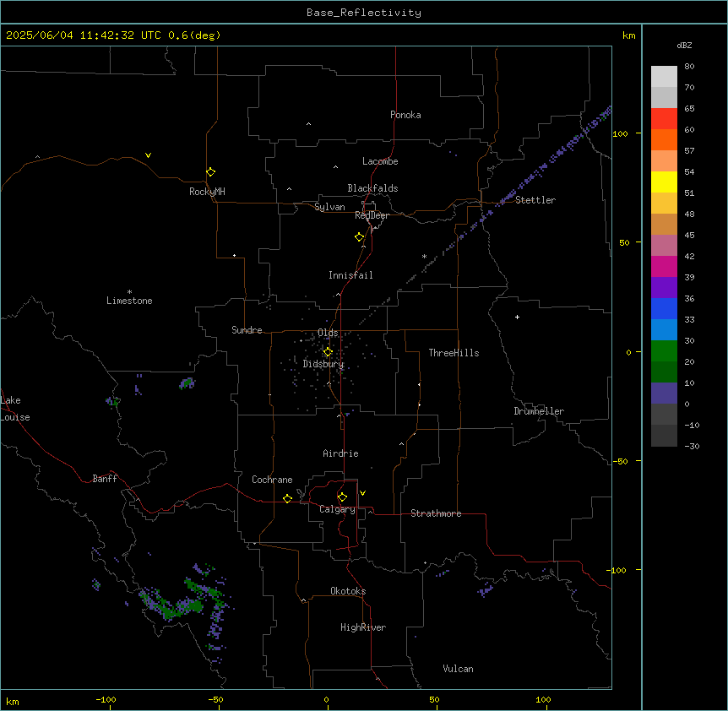
Task: Click the white plus marker west of Drumheller
Action: [x=517, y=317]
